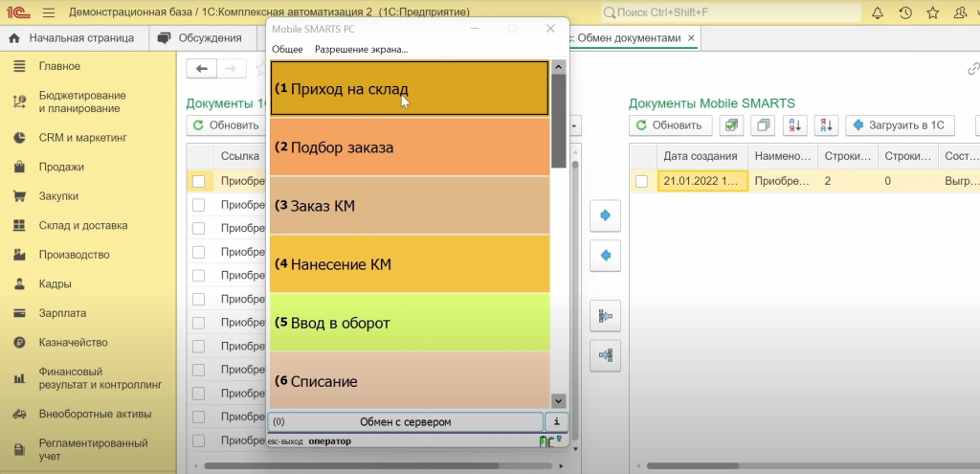980x474 pixels.
Task: Select Заказ КМ operation
Action: coord(410,205)
